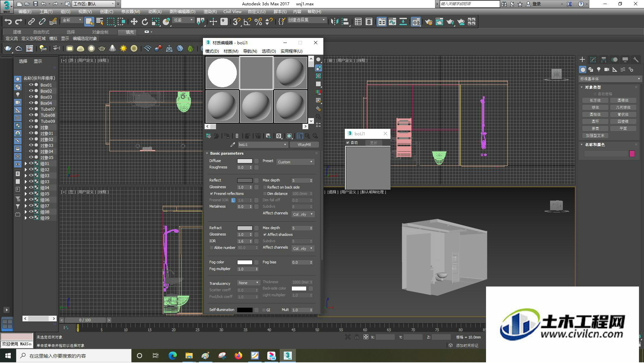Screen dimensions: 644x363
Task: Toggle material editor background checker icon
Action: (x=318, y=76)
